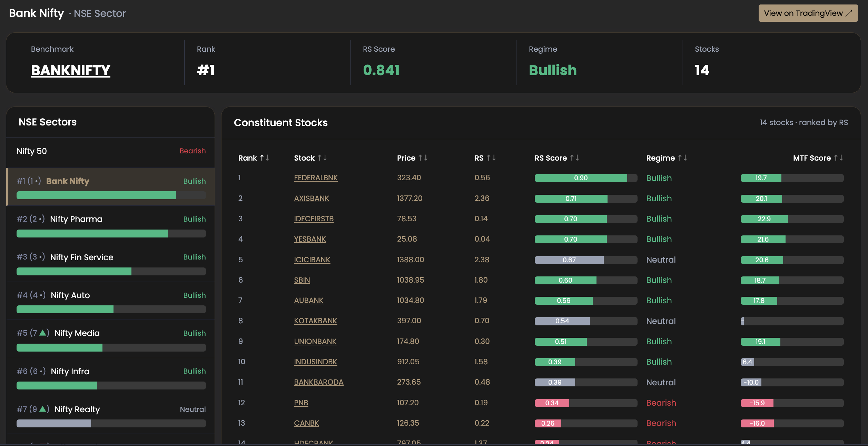Click PNB red RS Score bar 0.34

click(586, 403)
